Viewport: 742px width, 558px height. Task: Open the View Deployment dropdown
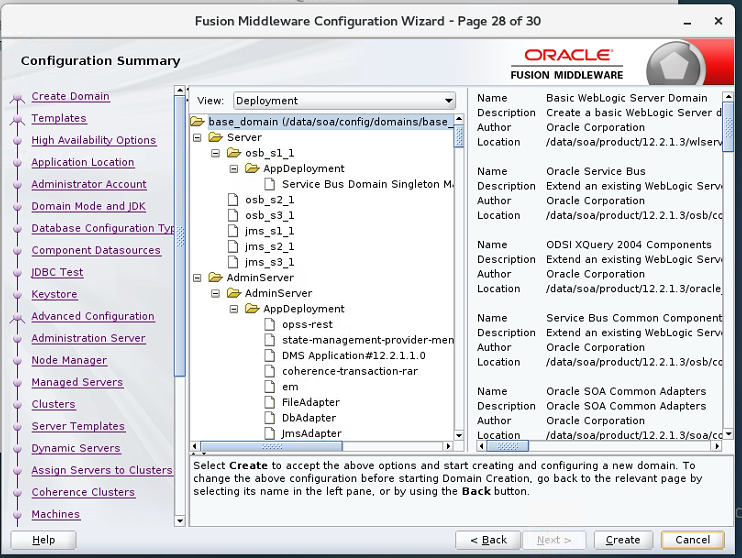point(344,101)
